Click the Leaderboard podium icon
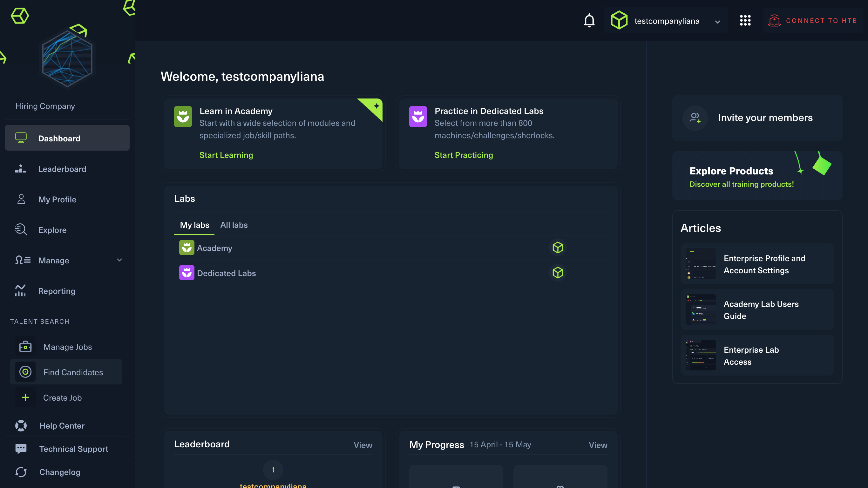Screen dimensions: 868x488 (21, 168)
